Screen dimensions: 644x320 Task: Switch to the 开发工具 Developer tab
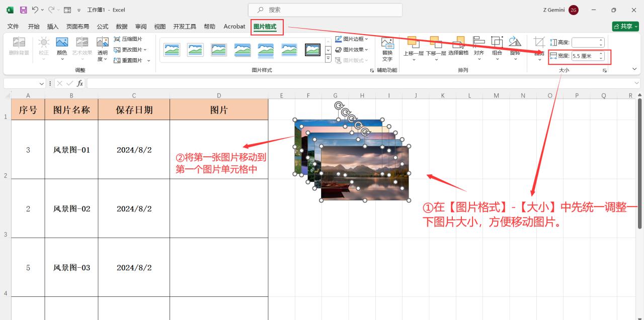[185, 27]
